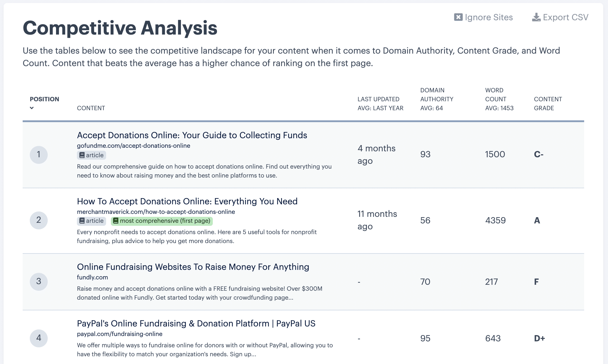This screenshot has width=608, height=364.
Task: Expand the POSITION sort chevron
Action: click(31, 108)
